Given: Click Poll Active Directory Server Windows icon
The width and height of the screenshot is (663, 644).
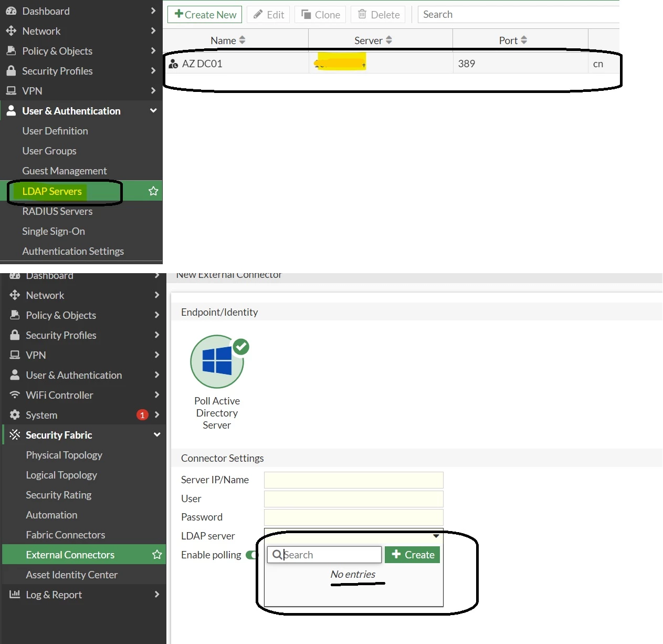Looking at the screenshot, I should (217, 361).
